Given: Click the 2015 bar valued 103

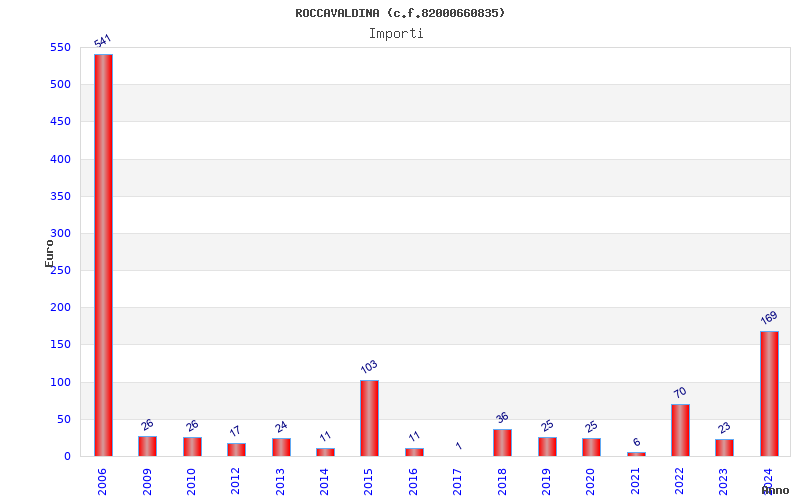Looking at the screenshot, I should click(x=369, y=418).
